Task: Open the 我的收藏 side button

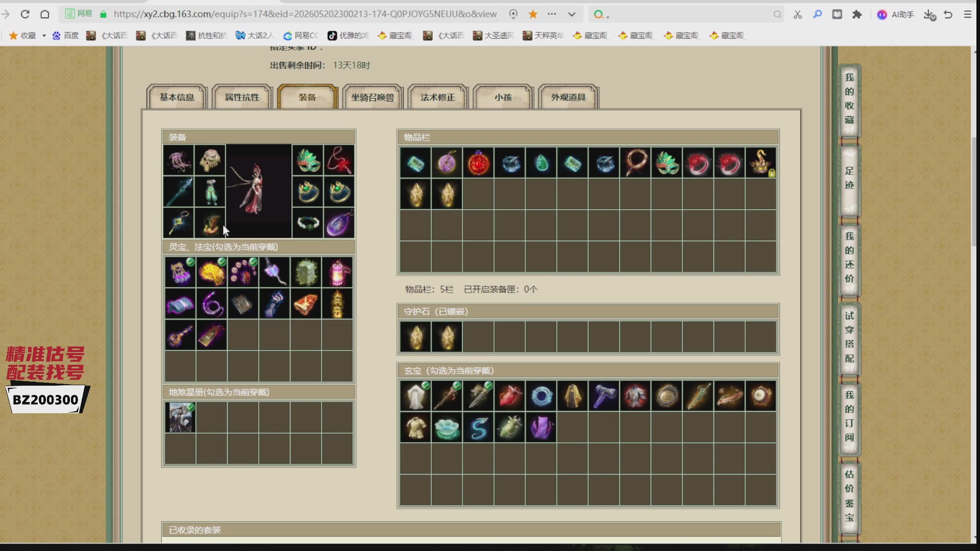Action: click(849, 99)
